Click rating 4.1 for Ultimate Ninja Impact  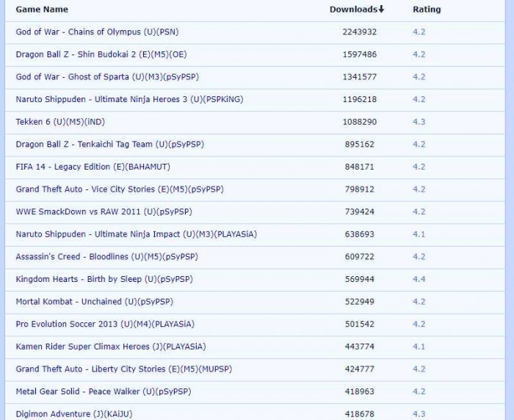(x=419, y=234)
